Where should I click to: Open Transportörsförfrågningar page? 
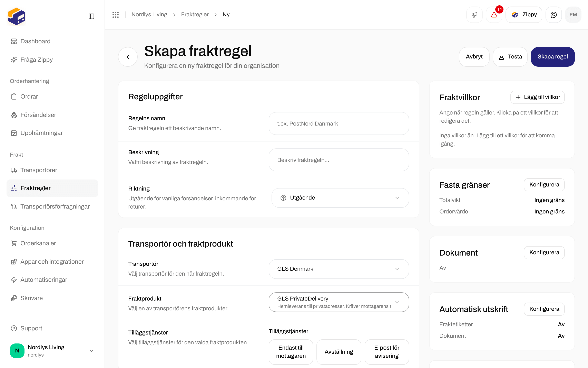point(52,206)
